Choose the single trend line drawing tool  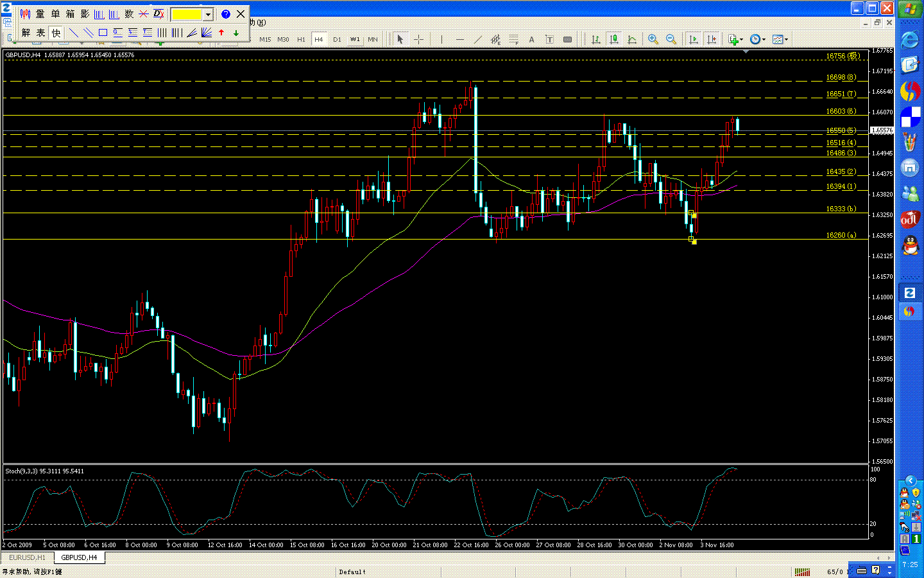point(74,33)
